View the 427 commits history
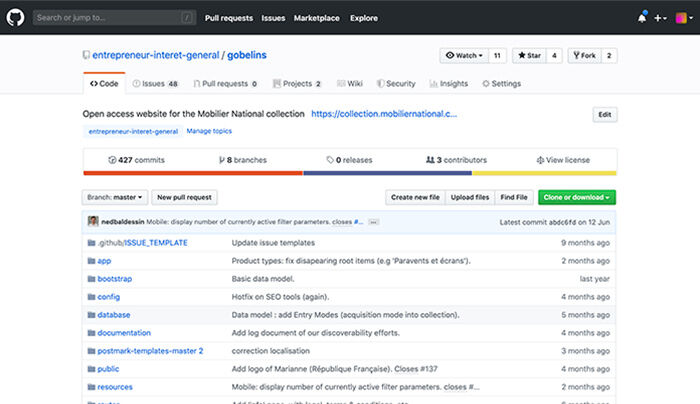This screenshot has width=700, height=404. pyautogui.click(x=136, y=160)
